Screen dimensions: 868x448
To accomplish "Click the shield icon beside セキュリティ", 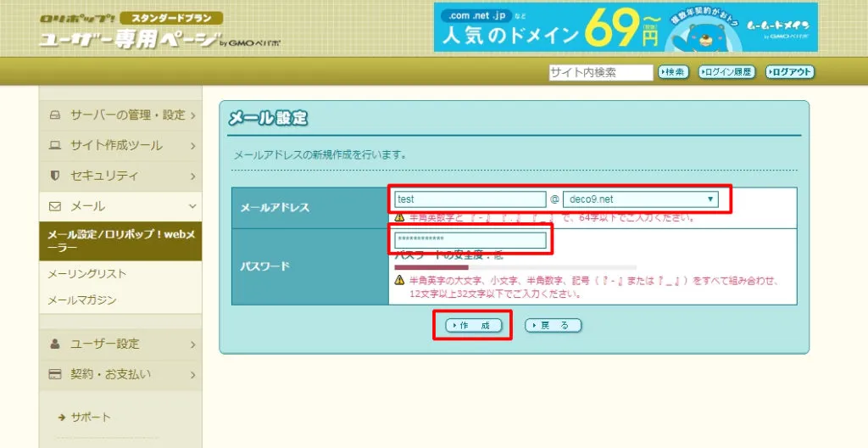I will (55, 176).
